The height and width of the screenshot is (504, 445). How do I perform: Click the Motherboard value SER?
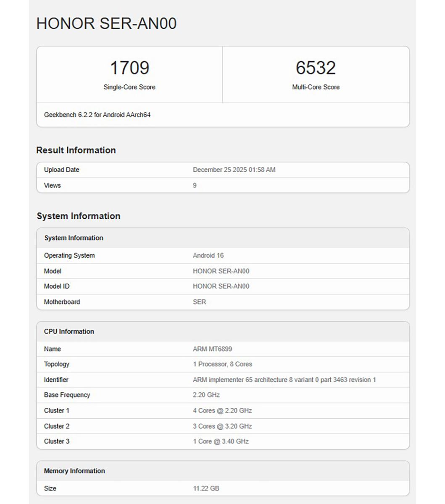pyautogui.click(x=199, y=302)
